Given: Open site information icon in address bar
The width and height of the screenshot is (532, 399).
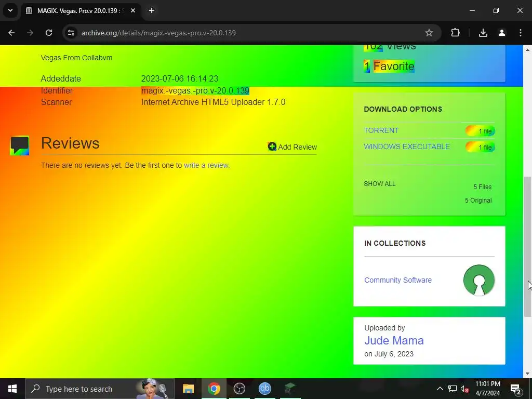Looking at the screenshot, I should 71,33.
